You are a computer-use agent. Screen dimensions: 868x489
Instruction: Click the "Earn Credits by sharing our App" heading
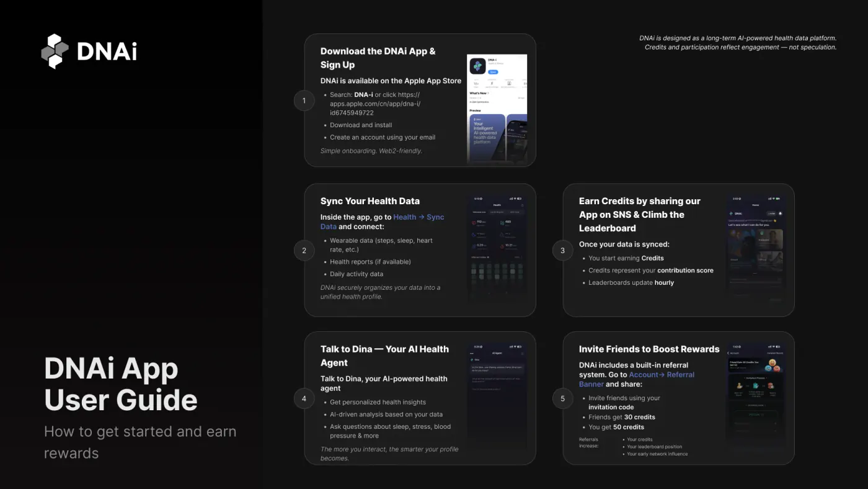pyautogui.click(x=640, y=215)
